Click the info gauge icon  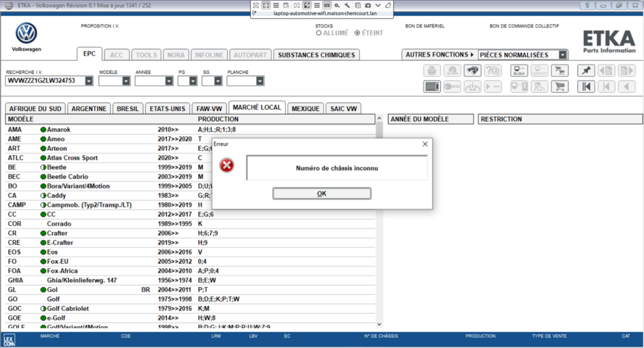(472, 86)
